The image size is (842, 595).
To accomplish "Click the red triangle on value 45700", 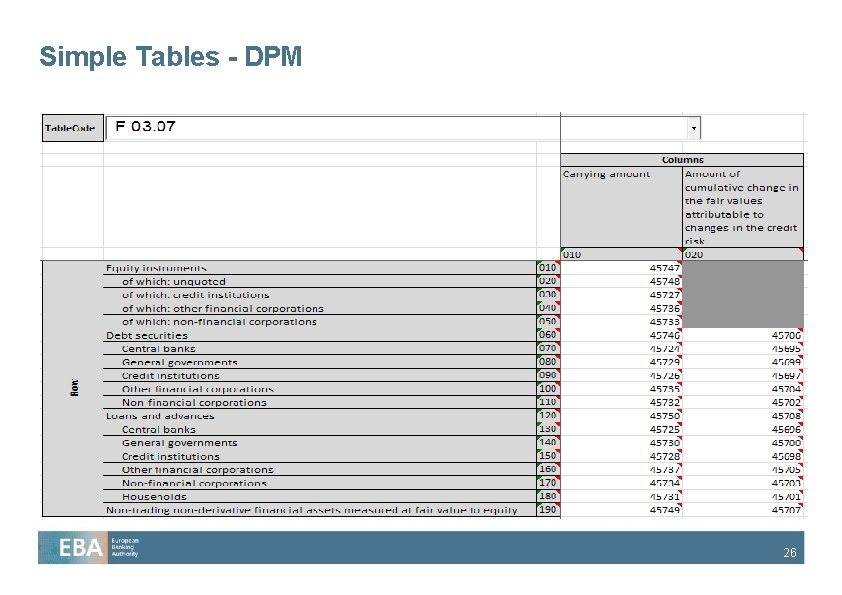I will point(802,330).
